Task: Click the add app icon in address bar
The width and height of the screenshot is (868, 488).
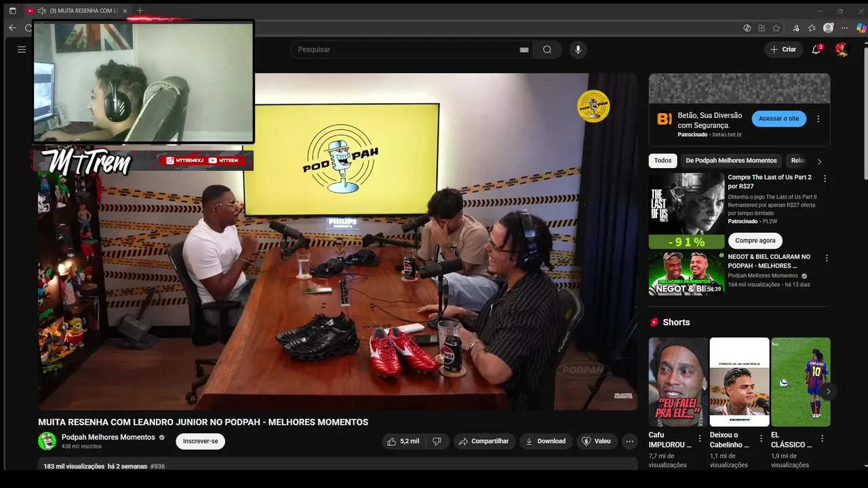Action: coord(762,28)
